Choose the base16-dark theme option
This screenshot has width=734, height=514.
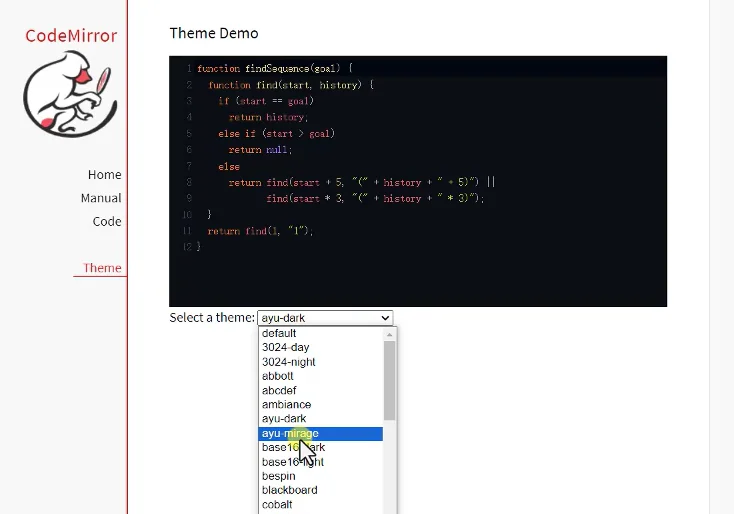click(x=321, y=448)
